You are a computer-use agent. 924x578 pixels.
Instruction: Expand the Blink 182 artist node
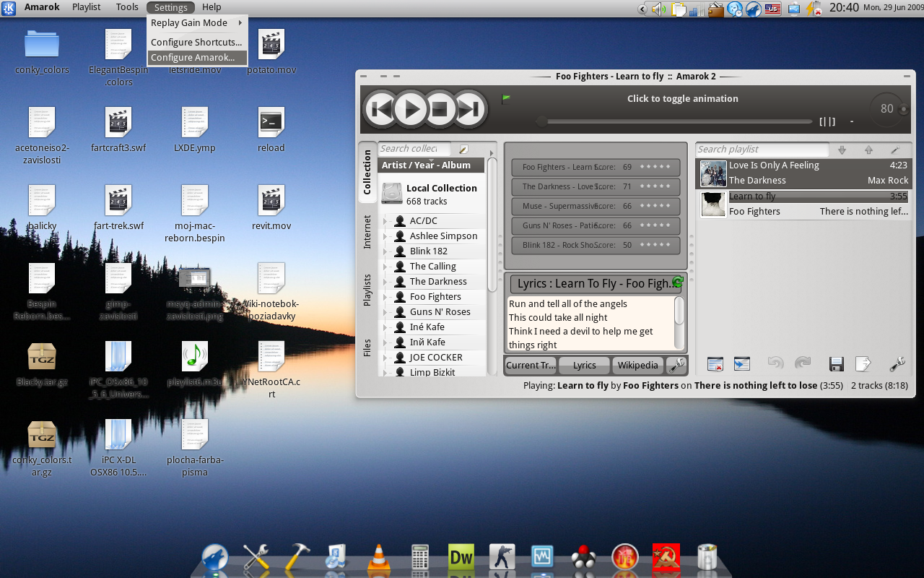point(385,251)
